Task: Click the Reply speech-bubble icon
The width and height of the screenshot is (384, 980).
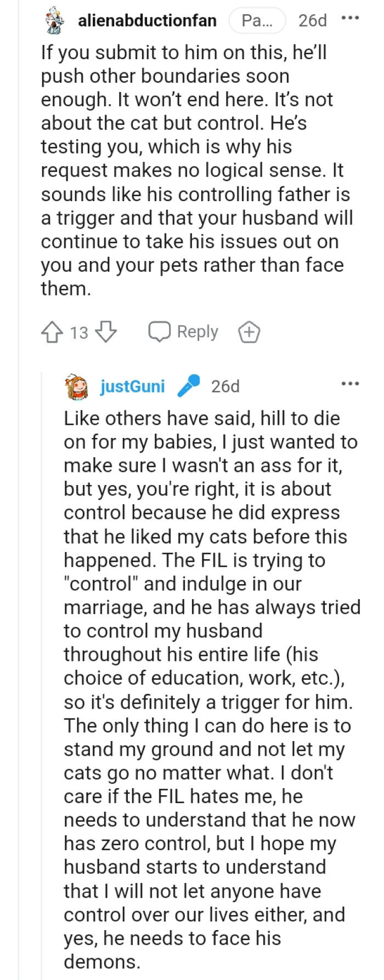Action: [159, 331]
